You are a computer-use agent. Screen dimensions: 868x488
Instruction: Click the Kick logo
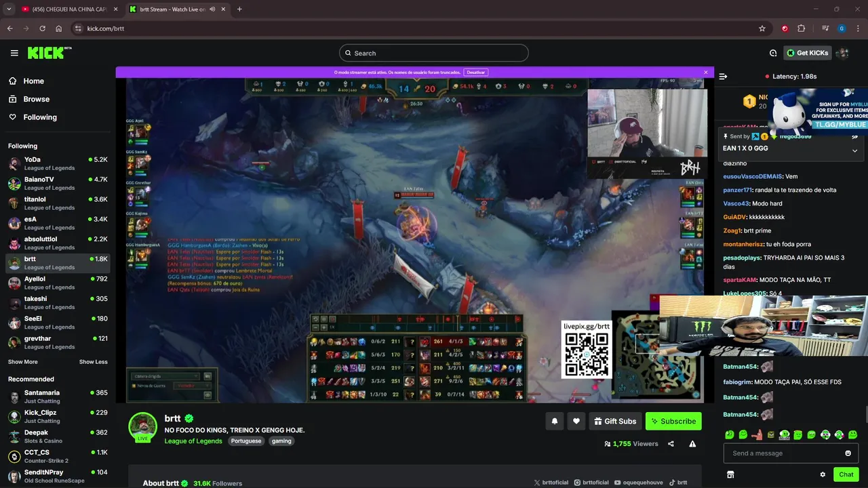click(x=49, y=53)
